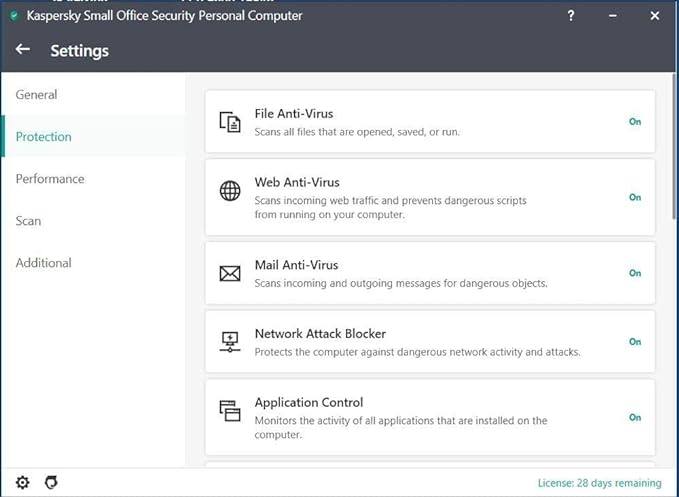Click the Mail Anti-Virus envelope icon
679x497 pixels.
pyautogui.click(x=230, y=274)
